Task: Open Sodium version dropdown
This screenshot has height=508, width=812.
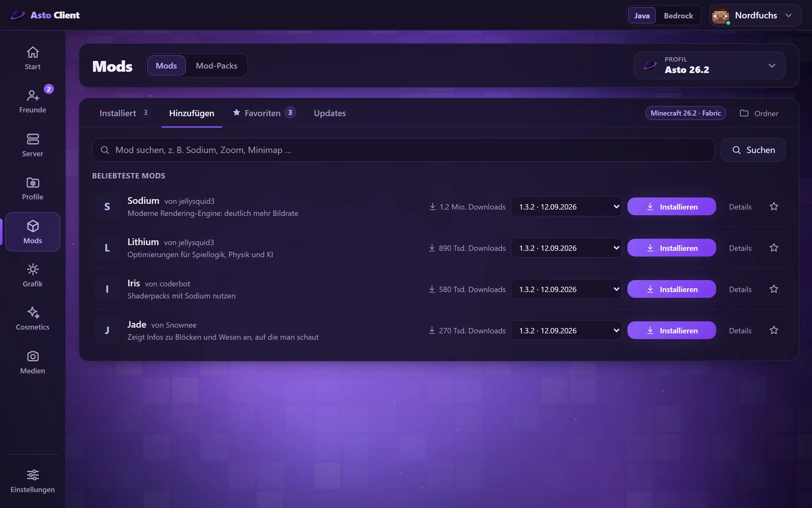Action: click(566, 206)
